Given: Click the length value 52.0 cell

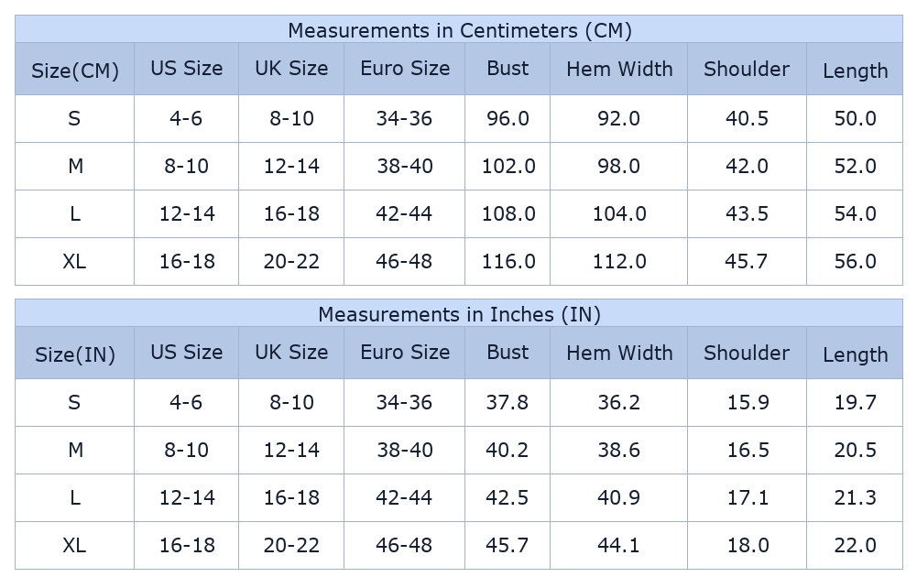Looking at the screenshot, I should point(855,167).
